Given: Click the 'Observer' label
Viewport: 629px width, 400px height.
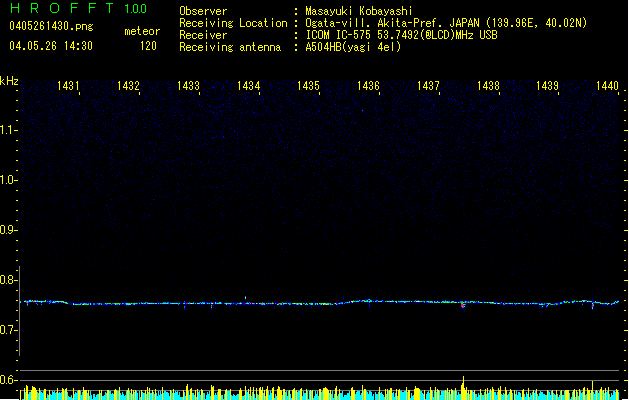Looking at the screenshot, I should 203,11.
